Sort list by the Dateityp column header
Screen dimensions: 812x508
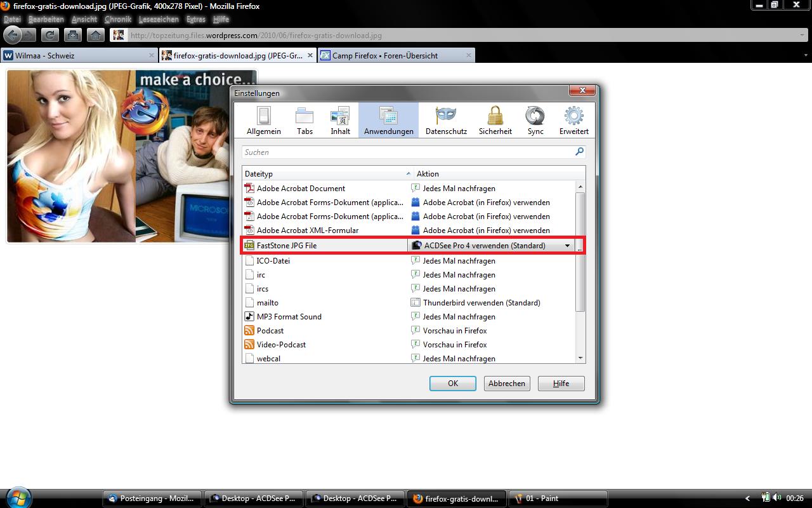[328, 174]
